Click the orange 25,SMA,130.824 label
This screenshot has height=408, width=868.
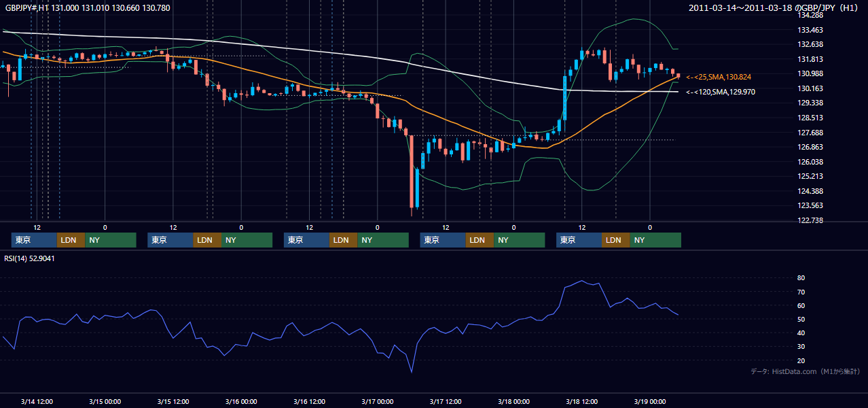click(x=719, y=78)
